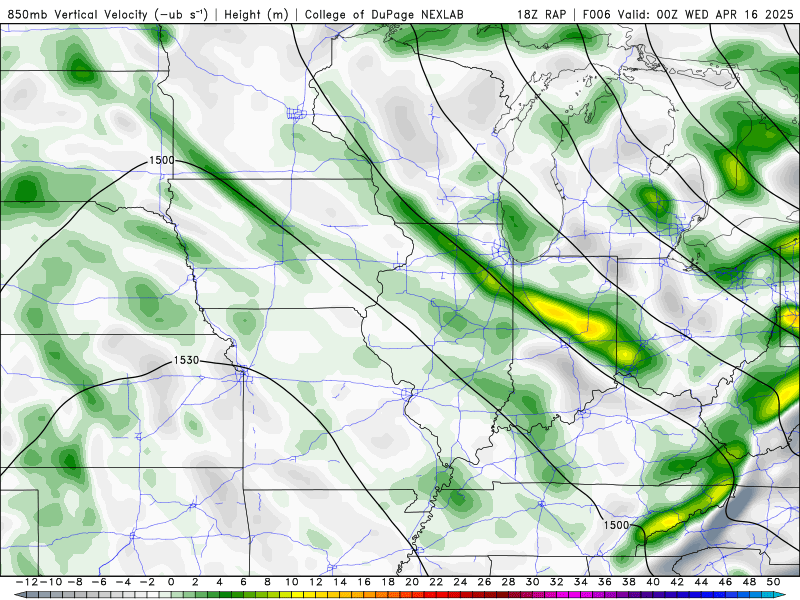This screenshot has width=800, height=600.
Task: Click the 30 value on the color scale
Action: tap(533, 582)
